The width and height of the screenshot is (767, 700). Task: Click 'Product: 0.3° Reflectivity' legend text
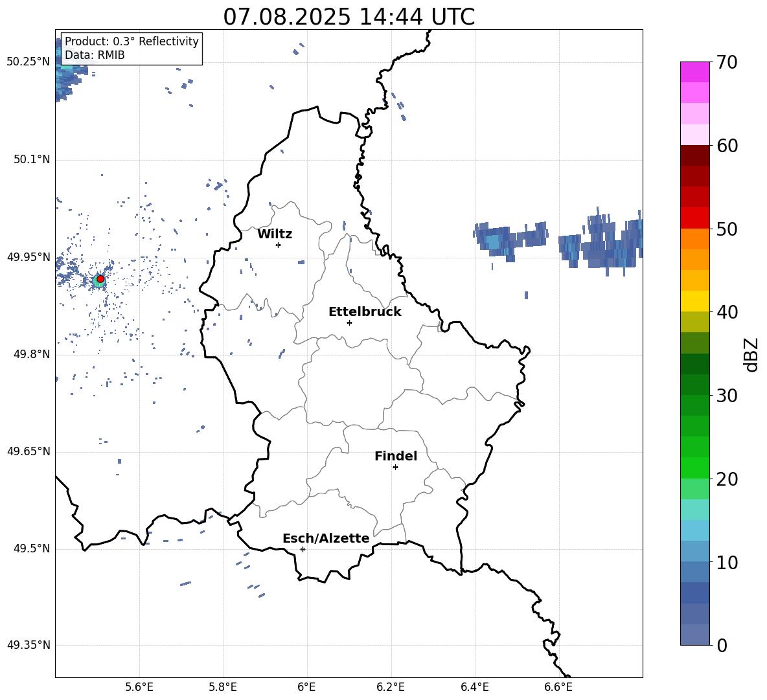(x=132, y=41)
